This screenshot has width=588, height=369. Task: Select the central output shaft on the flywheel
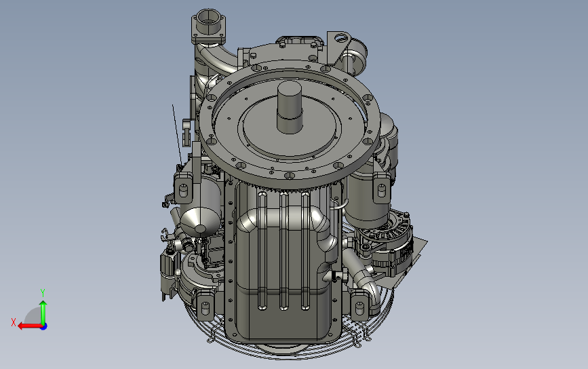click(x=289, y=107)
